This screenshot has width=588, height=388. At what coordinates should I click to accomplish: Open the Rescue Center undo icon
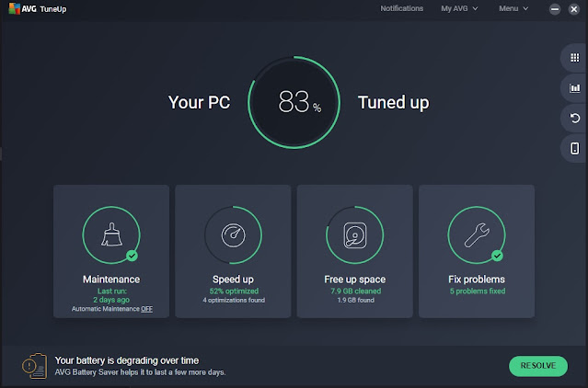click(574, 119)
